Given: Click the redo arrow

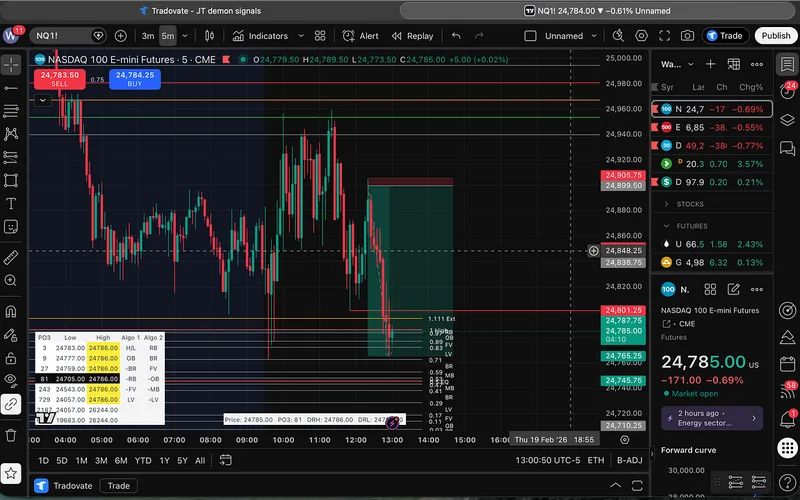Looking at the screenshot, I should [479, 36].
